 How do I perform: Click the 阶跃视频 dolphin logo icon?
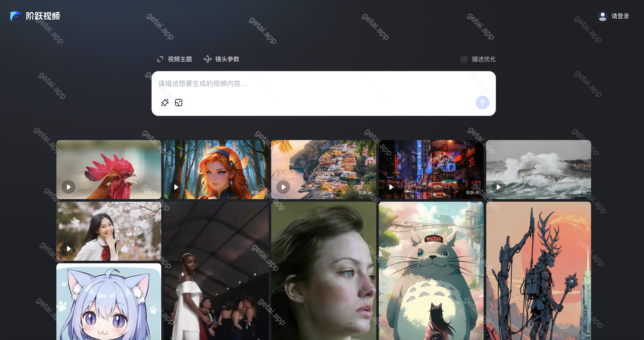pos(15,16)
